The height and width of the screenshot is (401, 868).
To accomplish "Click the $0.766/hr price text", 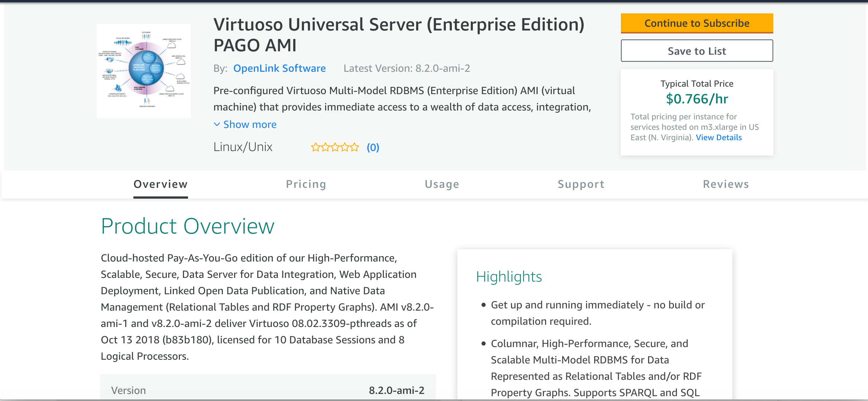I will (697, 99).
